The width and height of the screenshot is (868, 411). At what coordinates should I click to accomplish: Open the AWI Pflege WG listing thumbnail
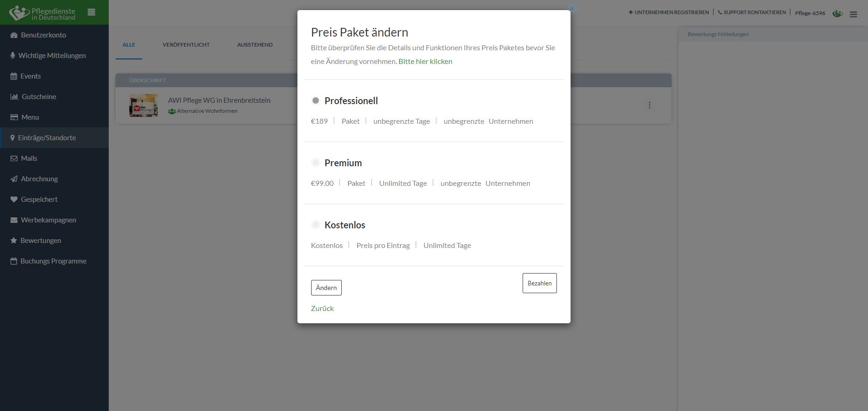point(143,105)
